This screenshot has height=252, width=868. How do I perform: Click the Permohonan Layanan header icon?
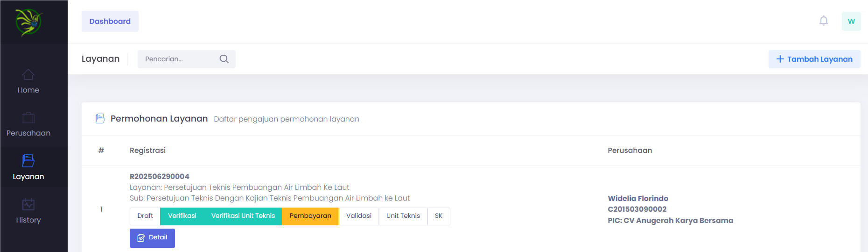[x=100, y=119]
